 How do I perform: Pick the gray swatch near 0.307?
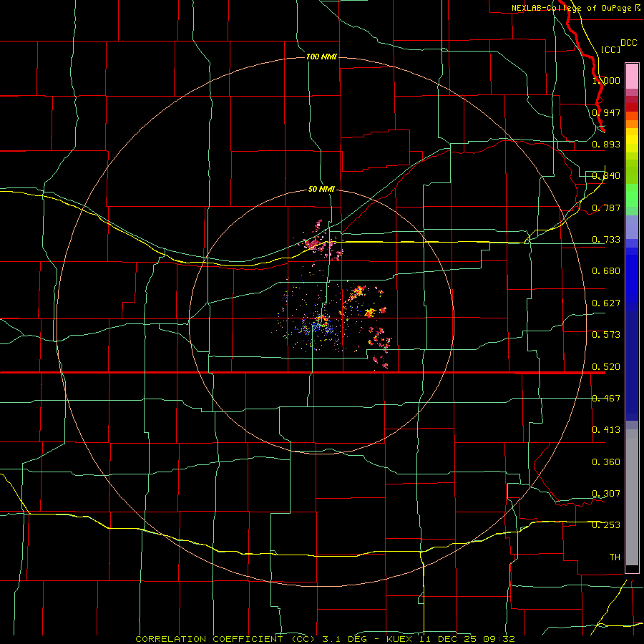point(632,497)
